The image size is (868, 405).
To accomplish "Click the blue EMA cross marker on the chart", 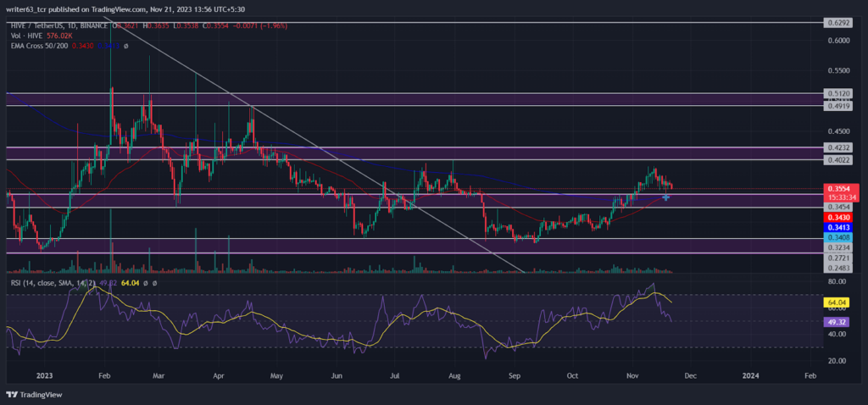I will (666, 197).
